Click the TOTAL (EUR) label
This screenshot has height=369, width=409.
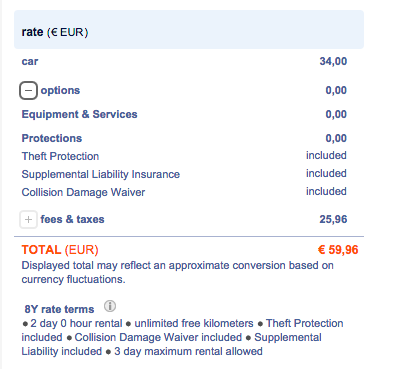pos(60,250)
